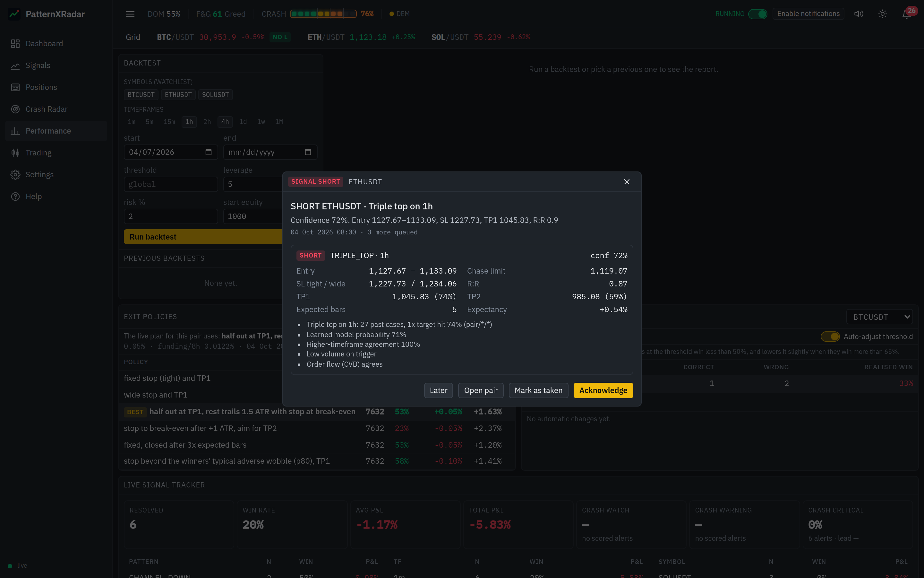Click the threshold input field
924x578 pixels.
pos(171,184)
